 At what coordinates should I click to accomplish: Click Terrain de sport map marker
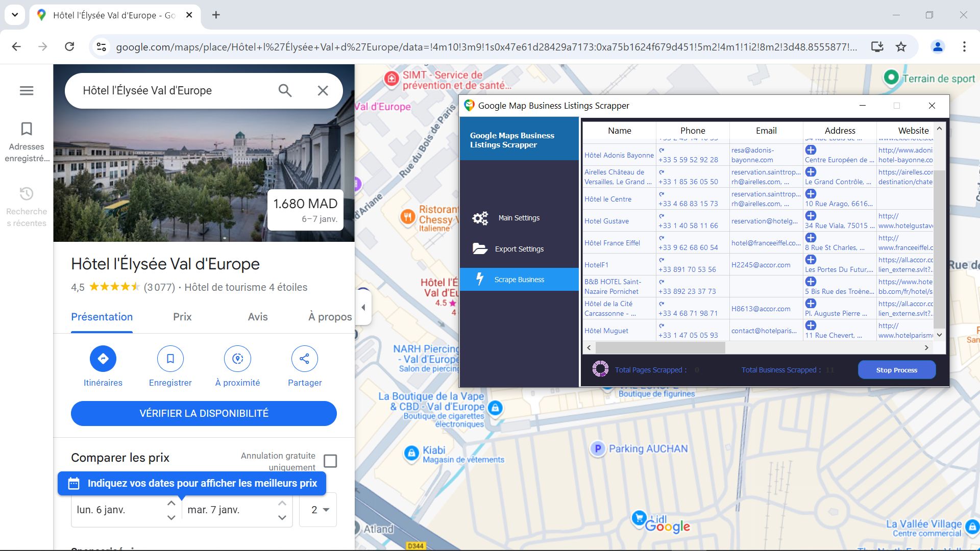click(x=891, y=78)
